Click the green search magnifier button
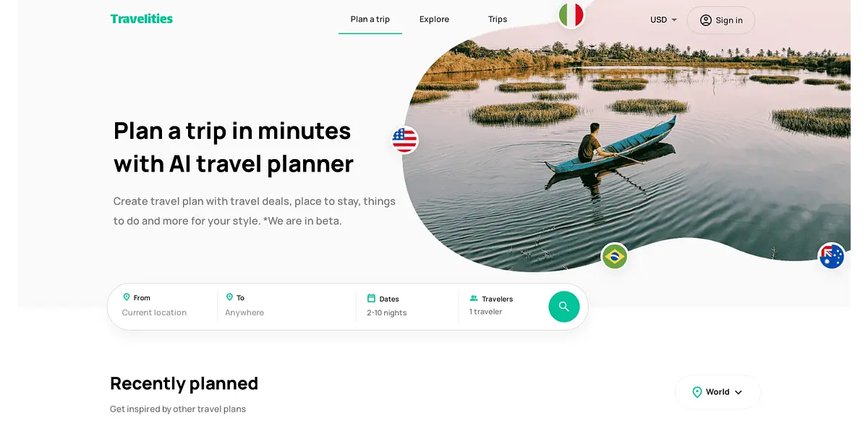Screen dimensions: 868x434 [x=564, y=307]
